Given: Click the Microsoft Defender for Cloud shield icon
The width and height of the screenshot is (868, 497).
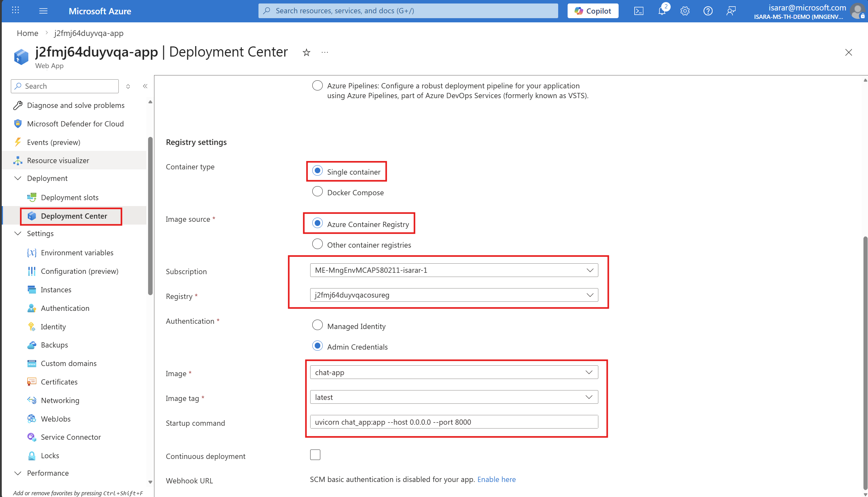Looking at the screenshot, I should [18, 124].
